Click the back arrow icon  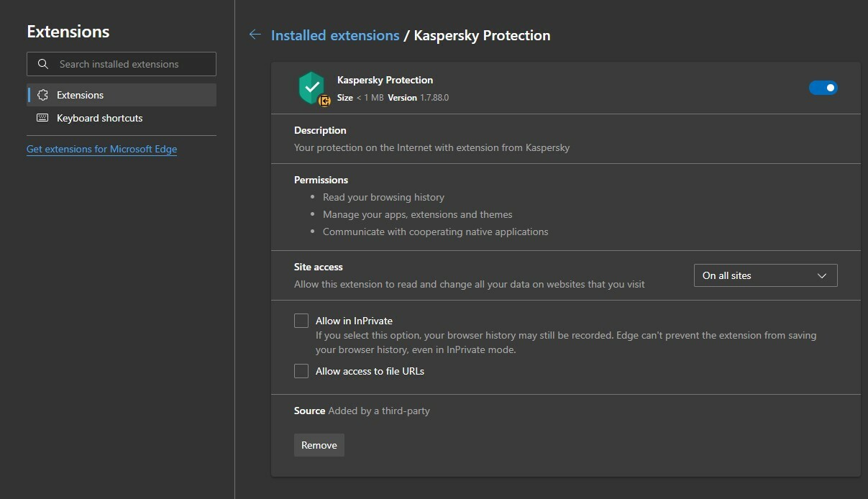[x=255, y=35]
